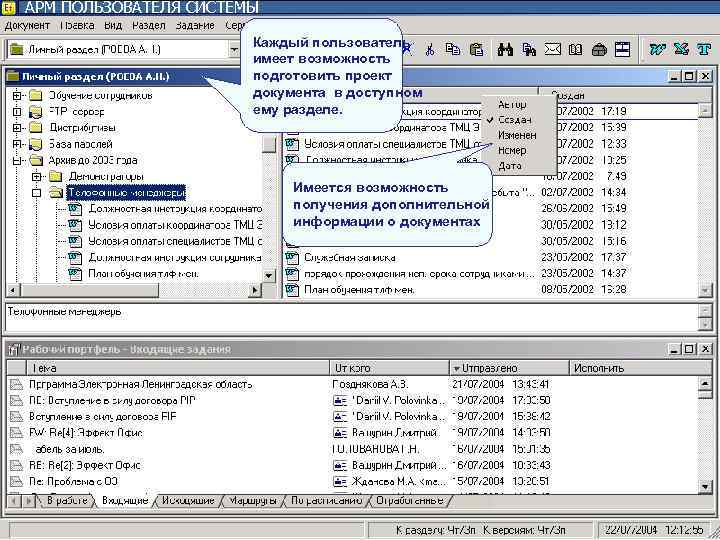Expand the FTP сервер tree node
Viewport: 720px width, 540px height.
(x=17, y=112)
